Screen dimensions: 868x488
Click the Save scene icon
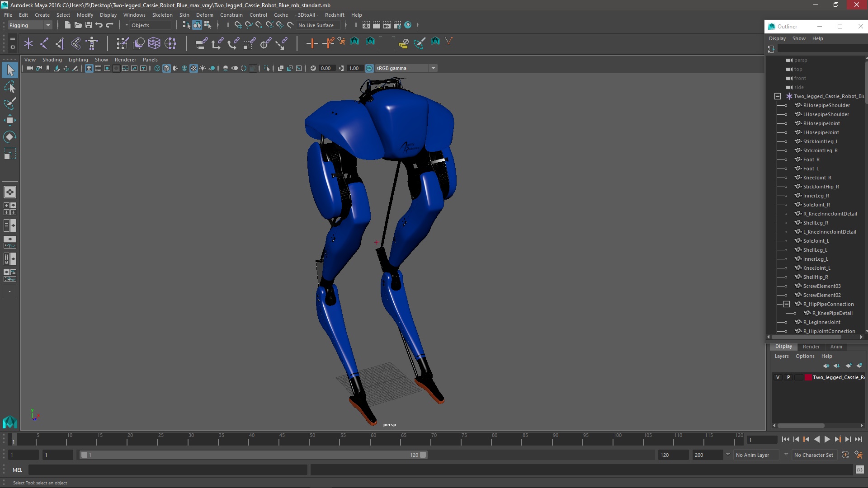point(89,25)
